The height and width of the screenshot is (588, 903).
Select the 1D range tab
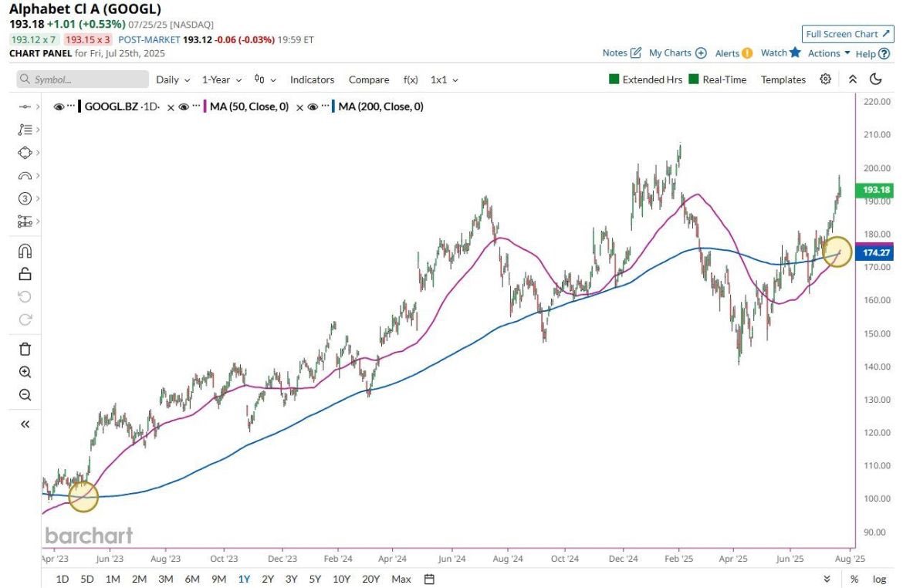pos(63,579)
